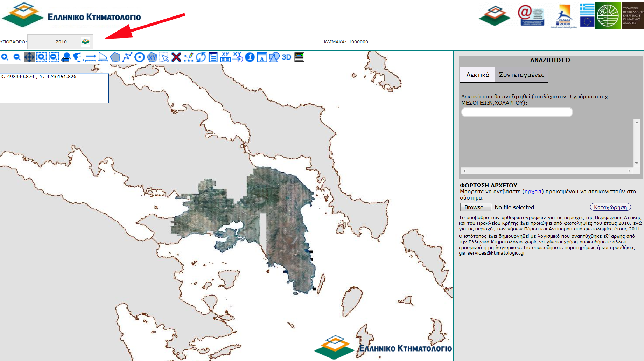Viewport: 644px width, 361px height.
Task: Click the results scrollbar down arrow
Action: 637,163
